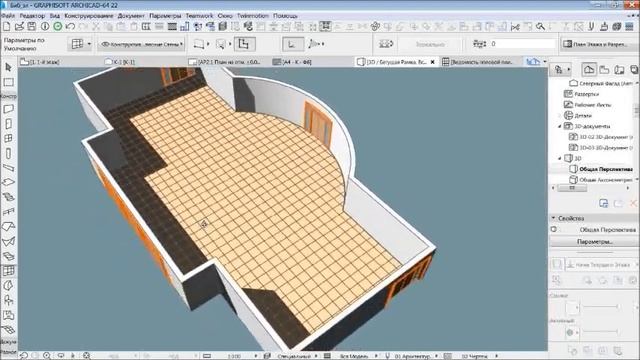Click the offset value input field
This screenshot has height=360, width=640.
tap(522, 44)
